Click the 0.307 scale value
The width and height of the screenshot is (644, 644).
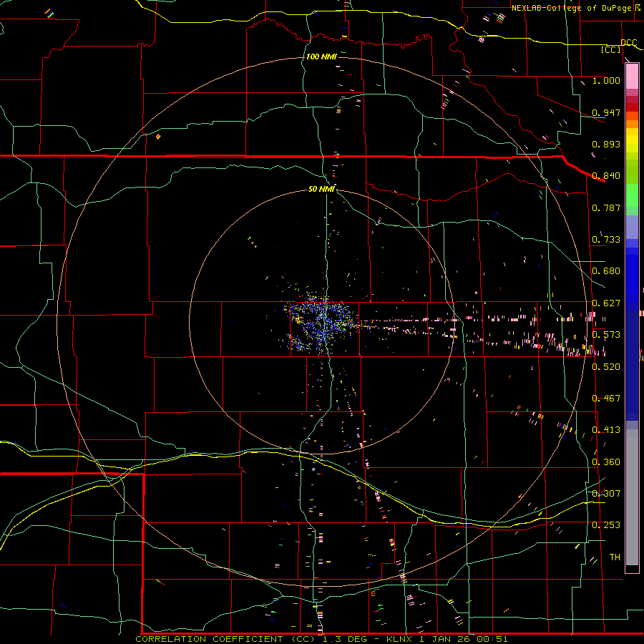tap(606, 494)
